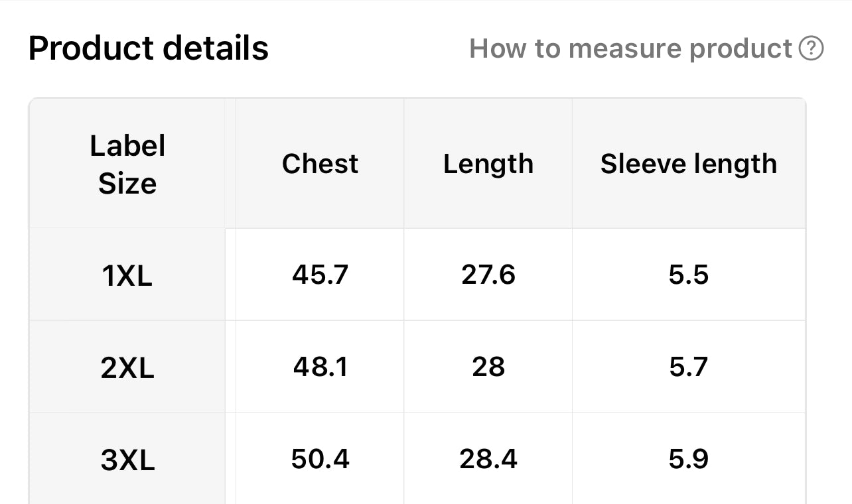Click the word Size in the header
Screen dimensions: 852x504
127,183
